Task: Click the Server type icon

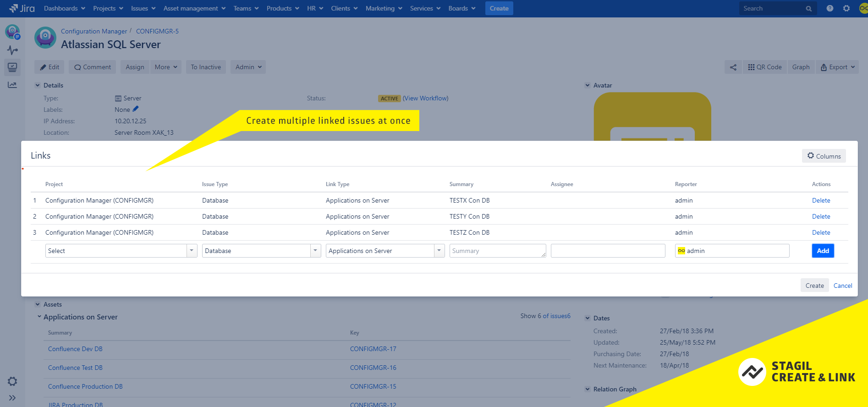Action: (118, 98)
